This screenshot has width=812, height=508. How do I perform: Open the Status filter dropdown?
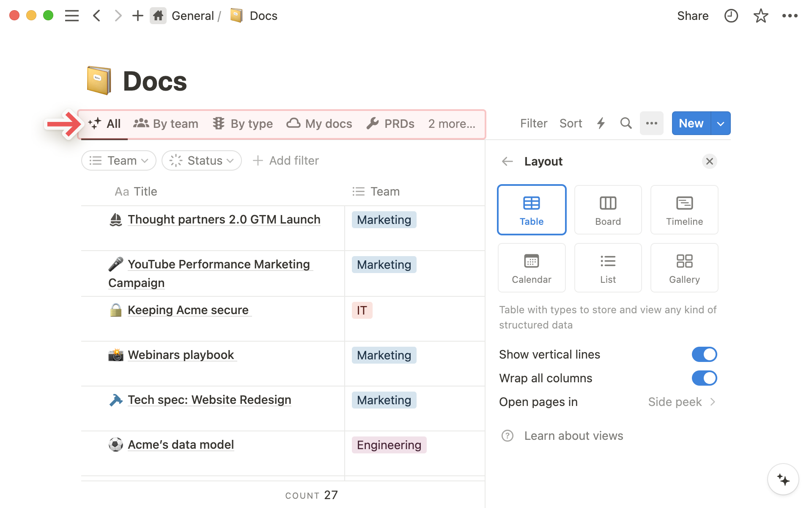(x=202, y=161)
